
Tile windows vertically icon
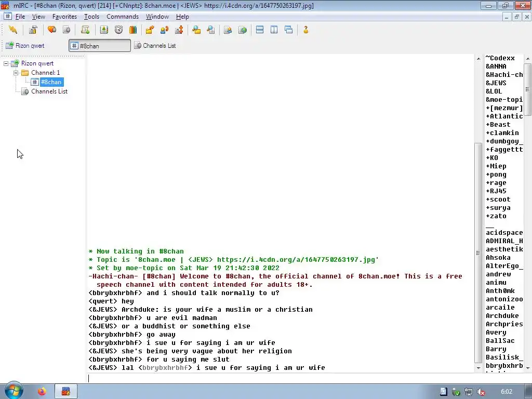(274, 30)
